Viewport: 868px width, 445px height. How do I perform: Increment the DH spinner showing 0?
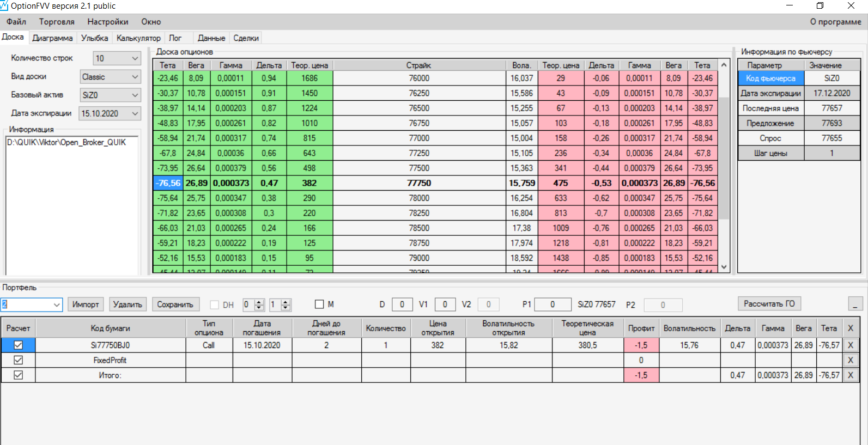point(259,302)
